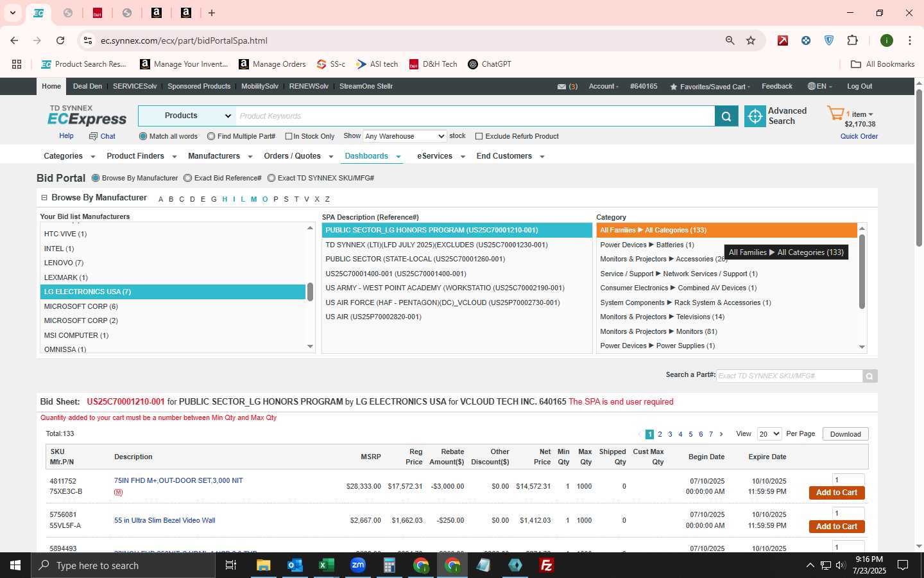Expand Favorites/Saved Cart dropdown
This screenshot has height=578, width=924.
(x=710, y=87)
